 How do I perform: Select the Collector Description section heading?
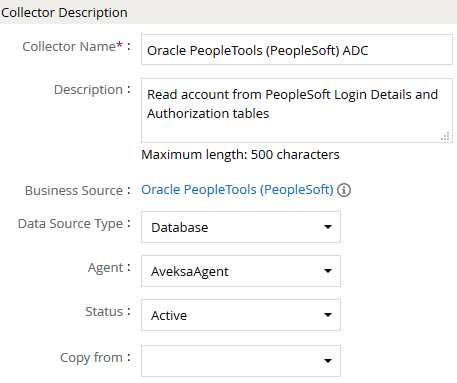pyautogui.click(x=64, y=12)
